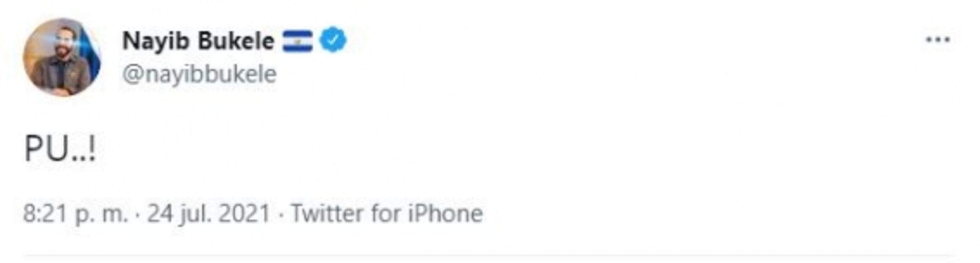
Task: Open the Nayib Bukele display name link
Action: tap(198, 41)
